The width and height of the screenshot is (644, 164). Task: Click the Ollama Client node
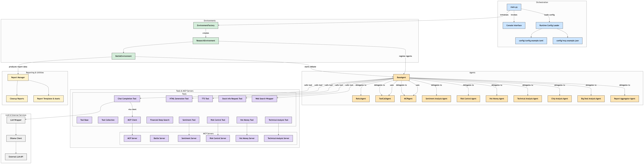16,138
